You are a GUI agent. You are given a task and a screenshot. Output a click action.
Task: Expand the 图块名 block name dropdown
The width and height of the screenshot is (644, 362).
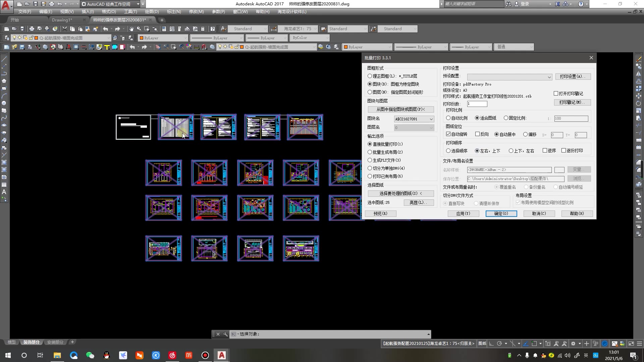[x=431, y=119]
